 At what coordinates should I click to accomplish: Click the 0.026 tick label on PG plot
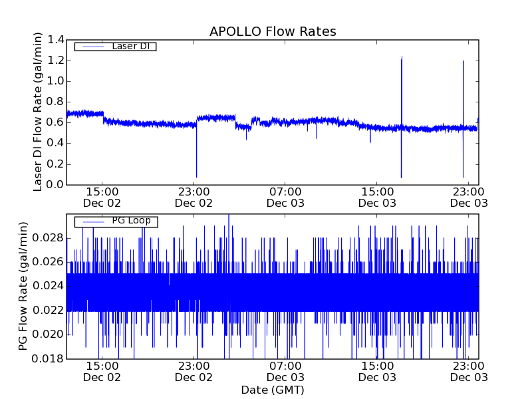coord(48,262)
